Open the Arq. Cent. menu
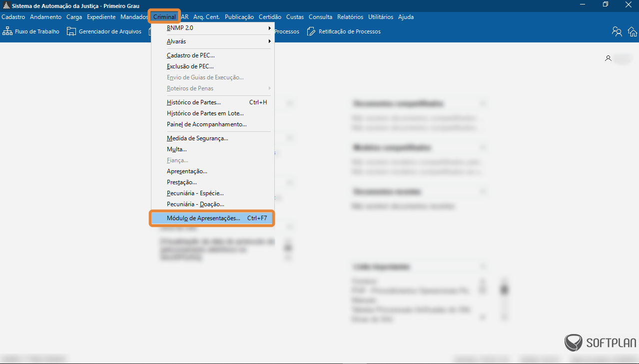This screenshot has width=639, height=364. pyautogui.click(x=206, y=17)
